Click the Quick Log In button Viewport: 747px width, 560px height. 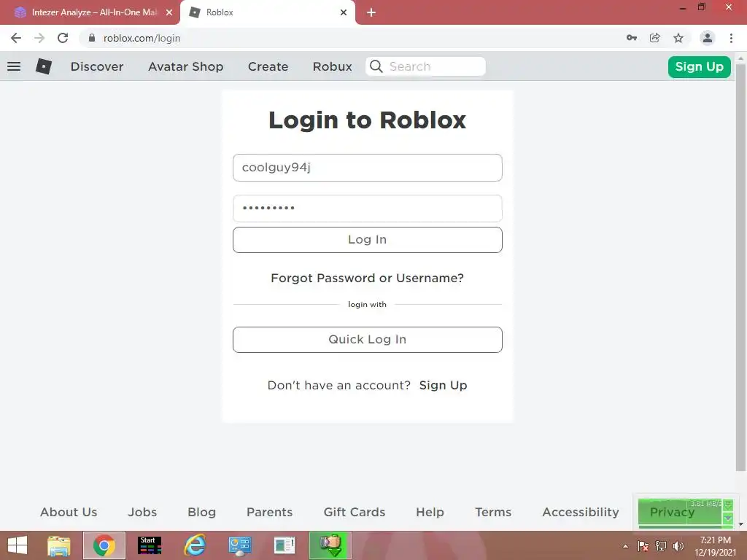tap(368, 340)
